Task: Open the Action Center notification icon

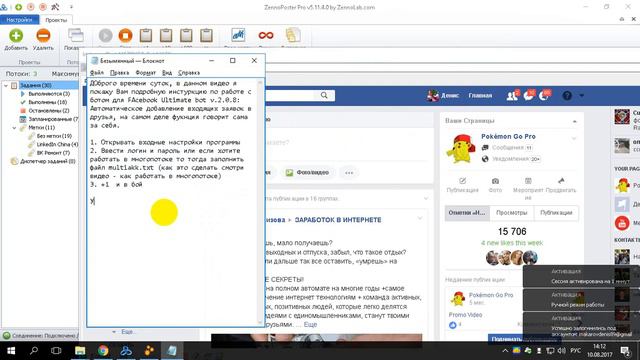Action: click(x=625, y=351)
